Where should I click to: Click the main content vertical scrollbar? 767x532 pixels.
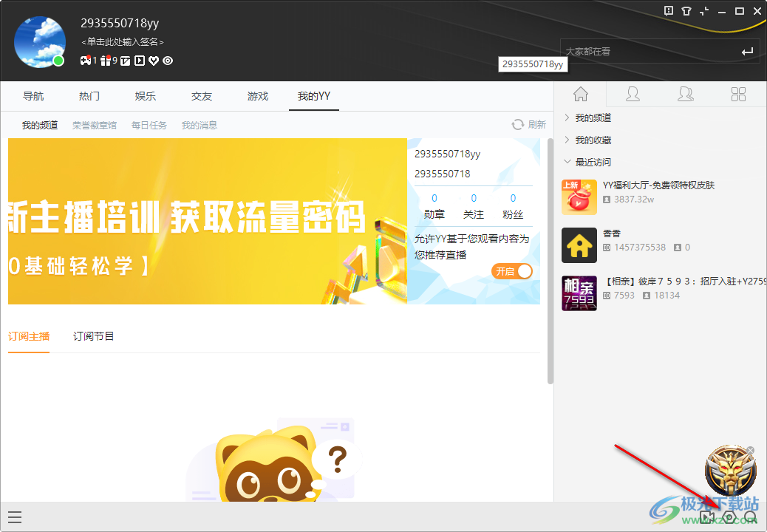click(550, 261)
